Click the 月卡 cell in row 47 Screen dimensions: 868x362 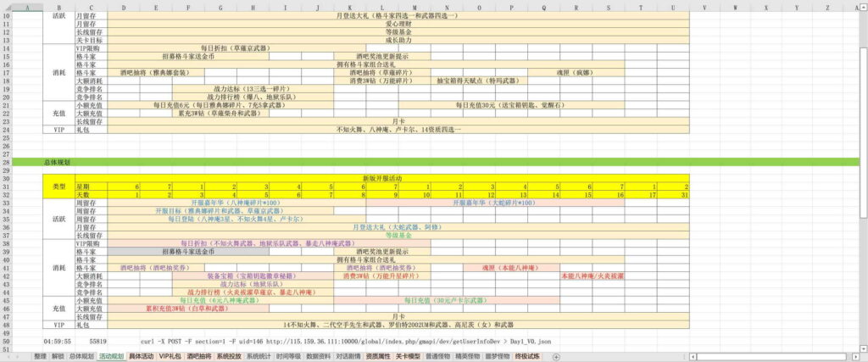pyautogui.click(x=398, y=316)
